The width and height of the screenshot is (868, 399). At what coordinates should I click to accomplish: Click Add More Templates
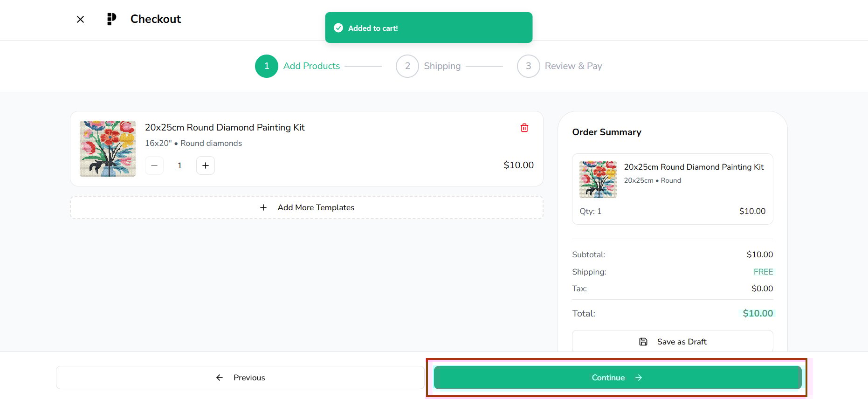pos(307,207)
